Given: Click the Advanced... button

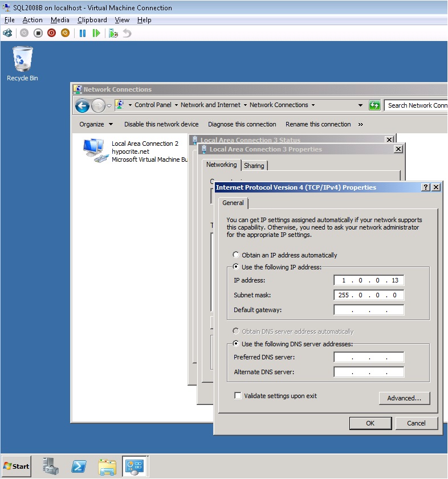Looking at the screenshot, I should point(404,398).
